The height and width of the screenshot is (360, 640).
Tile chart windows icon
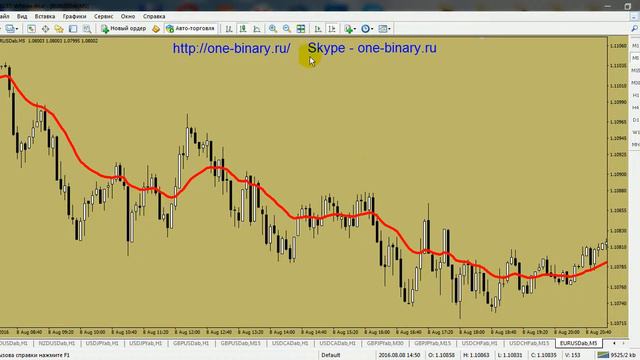coord(301,29)
